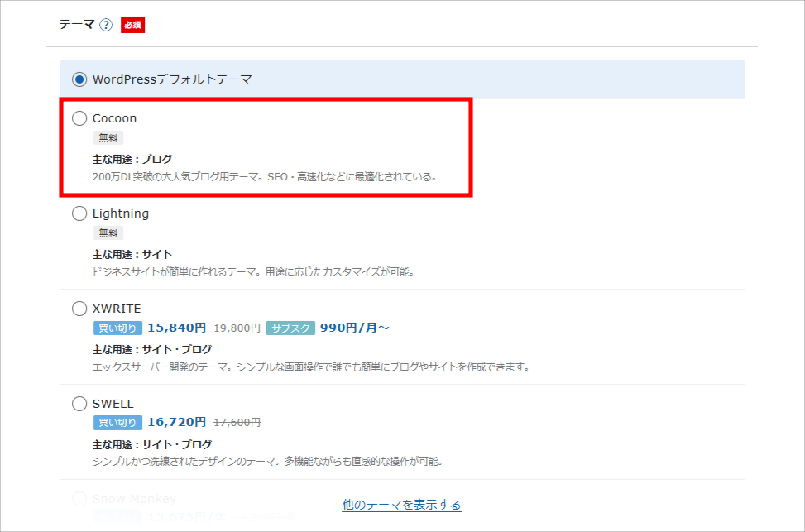Click the サブスク badge for XWRITE
The height and width of the screenshot is (532, 805).
[x=290, y=328]
